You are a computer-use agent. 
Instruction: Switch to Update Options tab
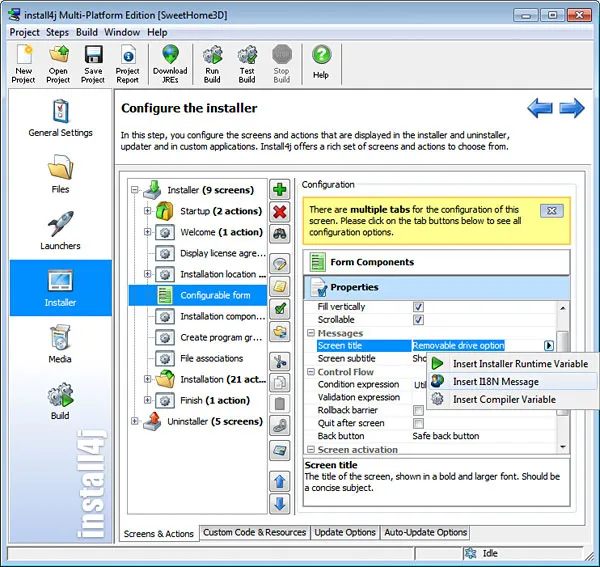(x=345, y=533)
